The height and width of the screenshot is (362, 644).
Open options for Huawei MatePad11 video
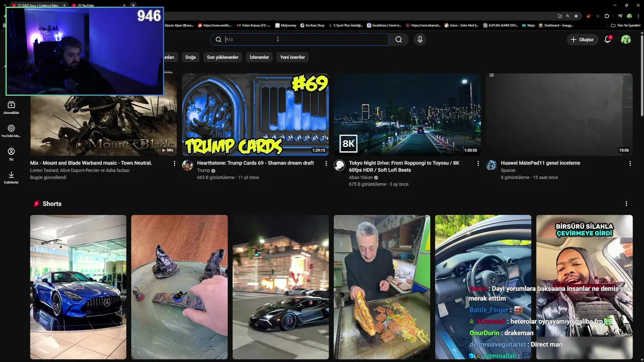(630, 163)
